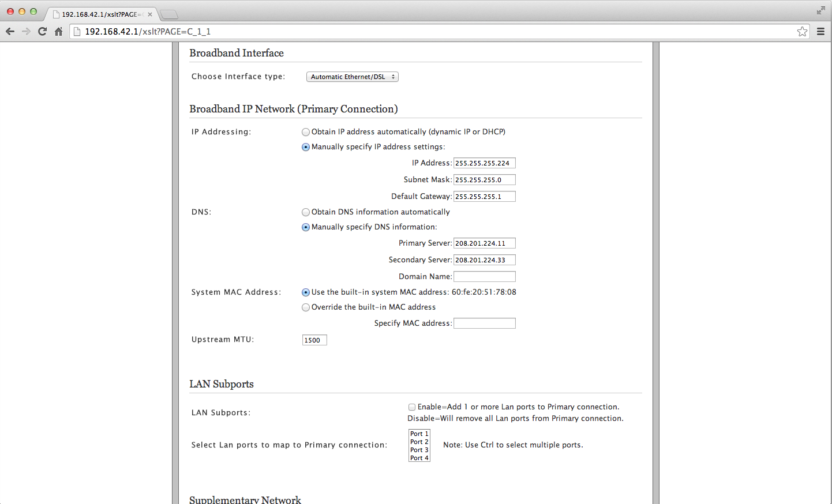Click the Domain Name input field

click(484, 276)
